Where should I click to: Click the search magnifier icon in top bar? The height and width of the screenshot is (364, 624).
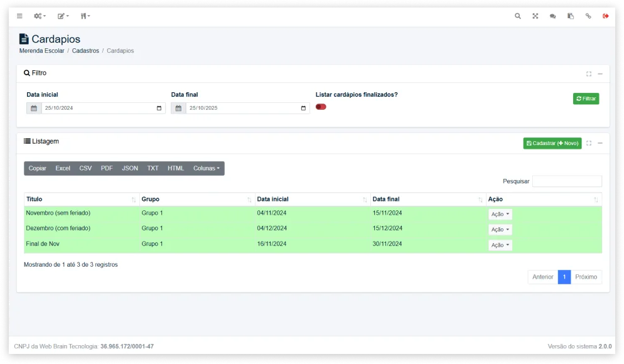(x=517, y=16)
